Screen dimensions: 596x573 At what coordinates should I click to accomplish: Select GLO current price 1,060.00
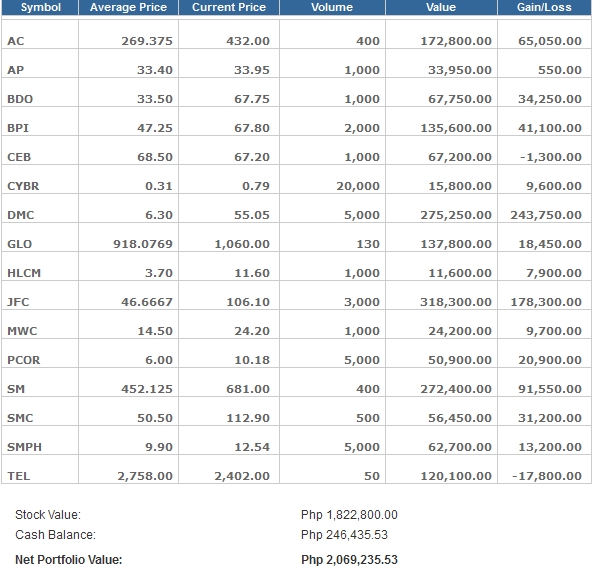pos(242,244)
